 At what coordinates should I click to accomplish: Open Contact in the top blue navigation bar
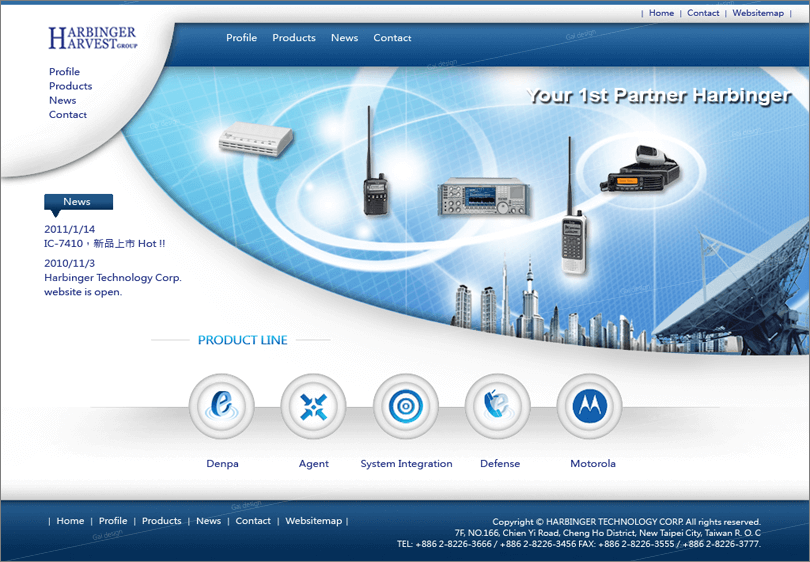coord(393,38)
